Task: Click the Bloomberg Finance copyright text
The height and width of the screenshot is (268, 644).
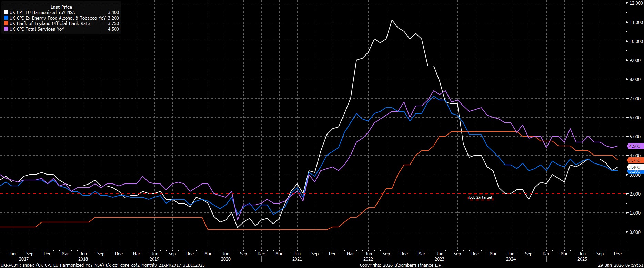Action: point(401,265)
